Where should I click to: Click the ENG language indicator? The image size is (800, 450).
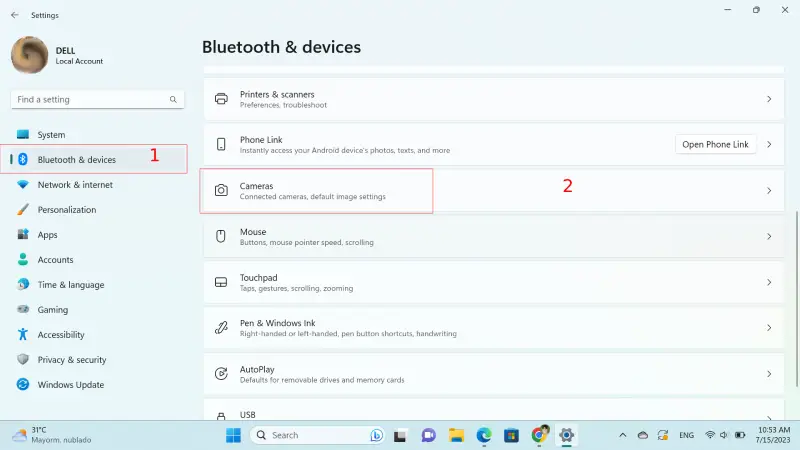point(686,435)
